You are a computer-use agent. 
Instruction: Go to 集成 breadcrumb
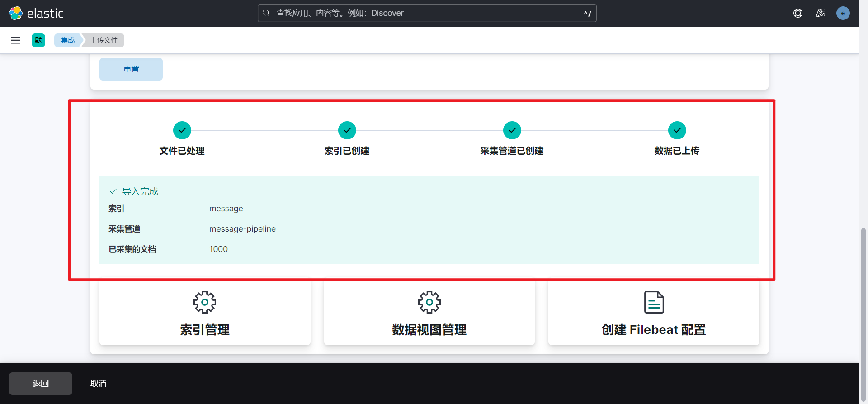68,40
